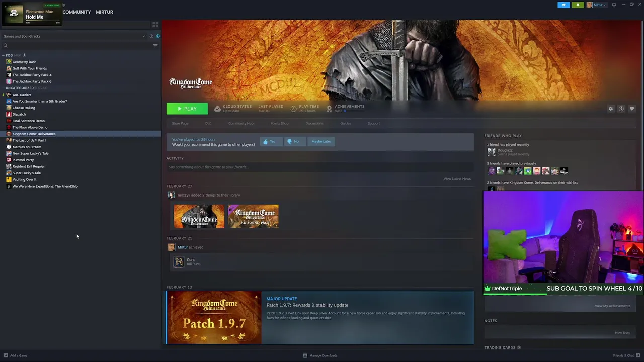
Task: Click The Last of Us Part I icon
Action: (9, 140)
